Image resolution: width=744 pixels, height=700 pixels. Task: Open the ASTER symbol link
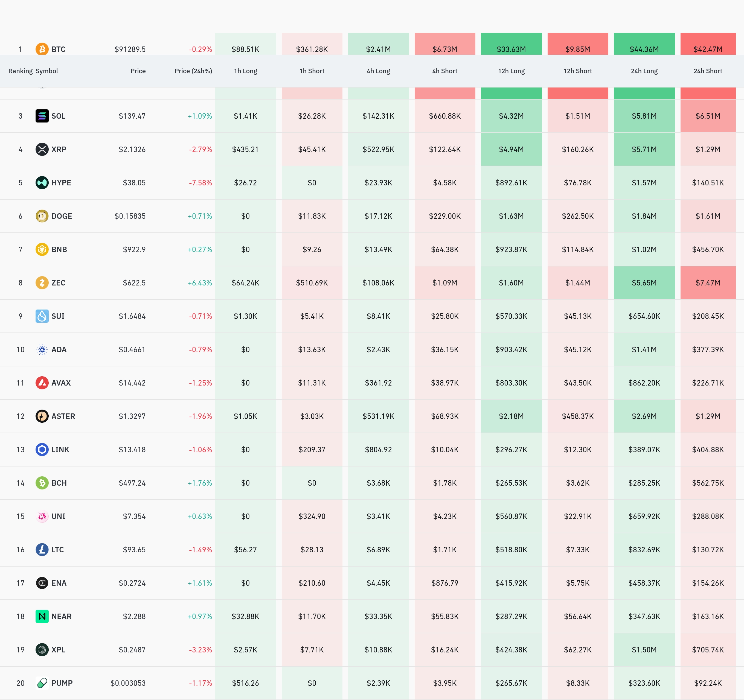pyautogui.click(x=63, y=416)
